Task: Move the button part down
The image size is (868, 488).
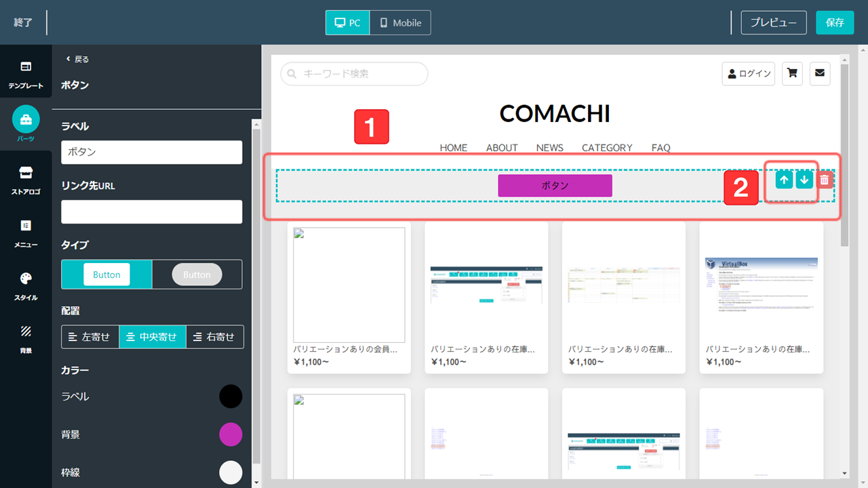Action: 804,180
